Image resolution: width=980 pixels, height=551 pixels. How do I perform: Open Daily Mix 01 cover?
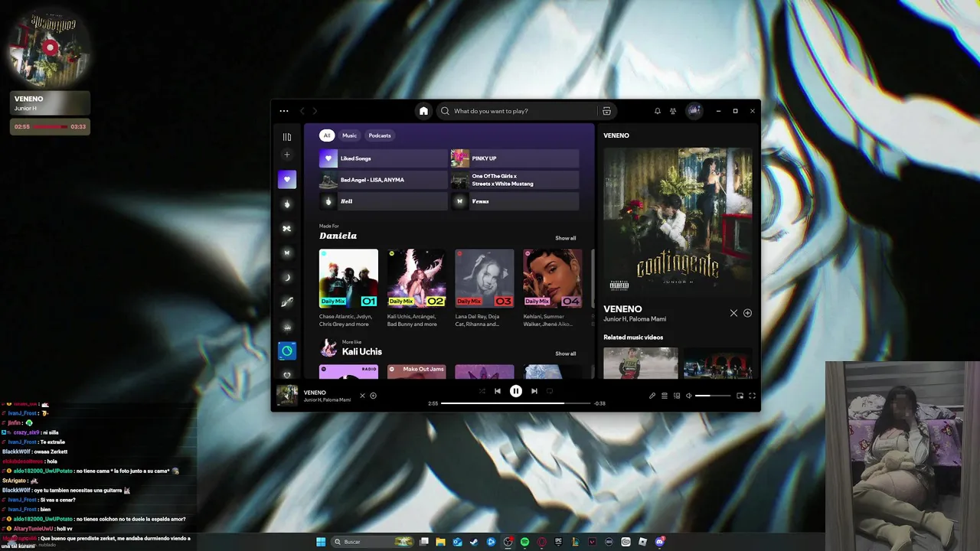(x=348, y=278)
